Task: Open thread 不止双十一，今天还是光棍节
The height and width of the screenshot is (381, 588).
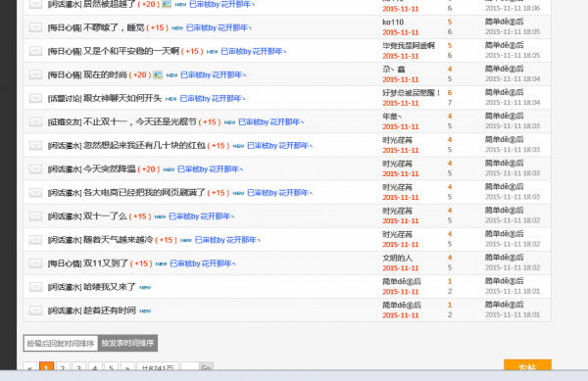Action: pyautogui.click(x=140, y=121)
